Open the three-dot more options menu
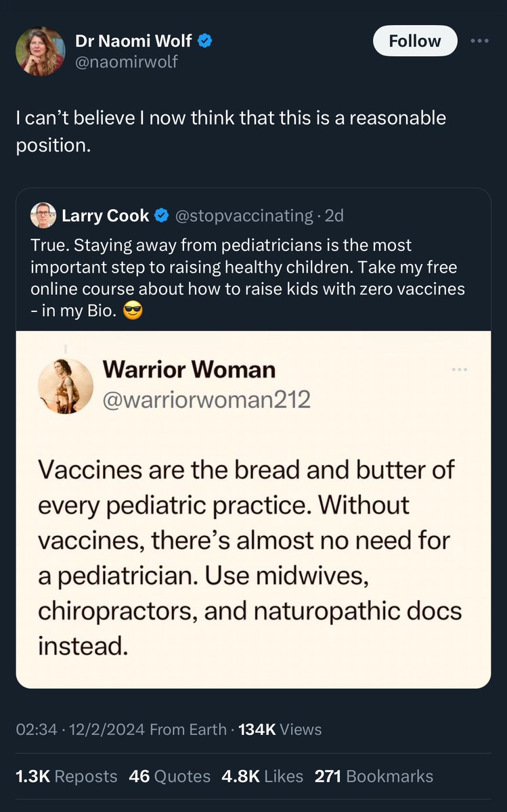Image resolution: width=507 pixels, height=812 pixels. (x=479, y=41)
